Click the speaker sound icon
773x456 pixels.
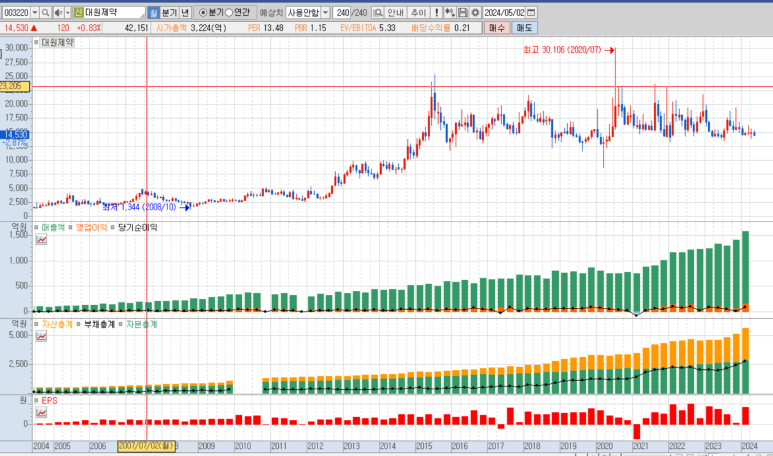(58, 12)
